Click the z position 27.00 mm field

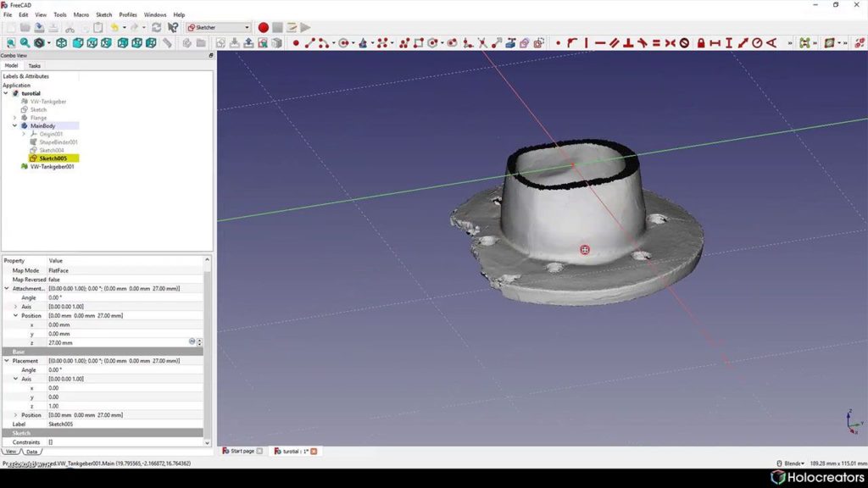(117, 342)
